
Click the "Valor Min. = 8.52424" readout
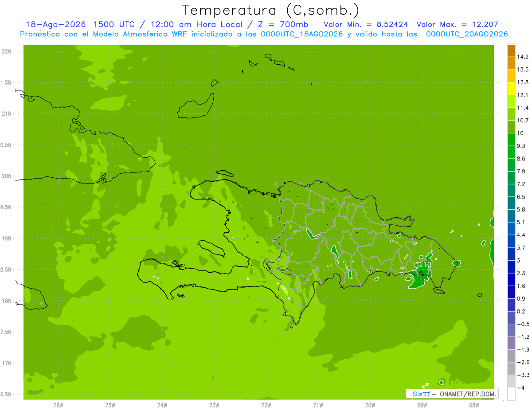[366, 24]
